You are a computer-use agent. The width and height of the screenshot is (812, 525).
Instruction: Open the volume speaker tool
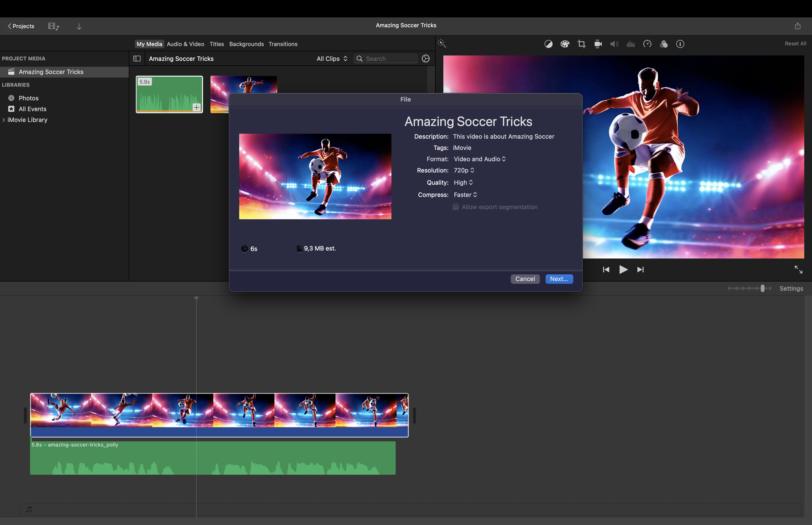tap(614, 44)
